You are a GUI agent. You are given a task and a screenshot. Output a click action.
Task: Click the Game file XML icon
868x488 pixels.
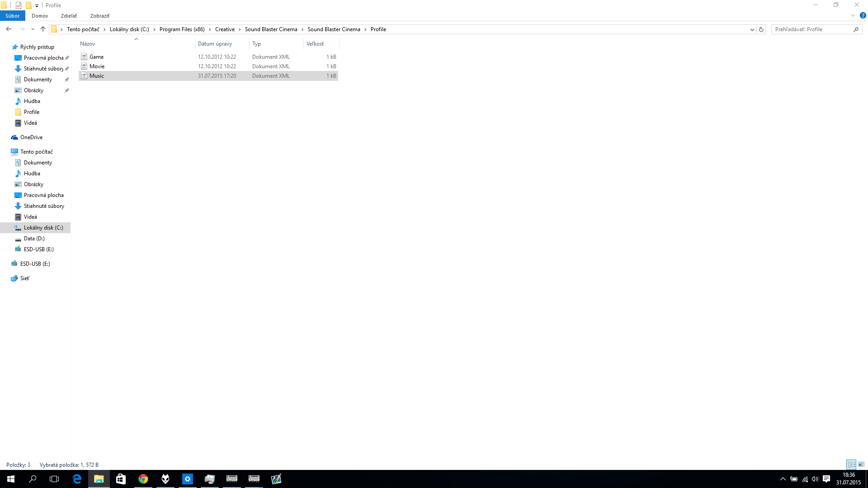coord(84,57)
